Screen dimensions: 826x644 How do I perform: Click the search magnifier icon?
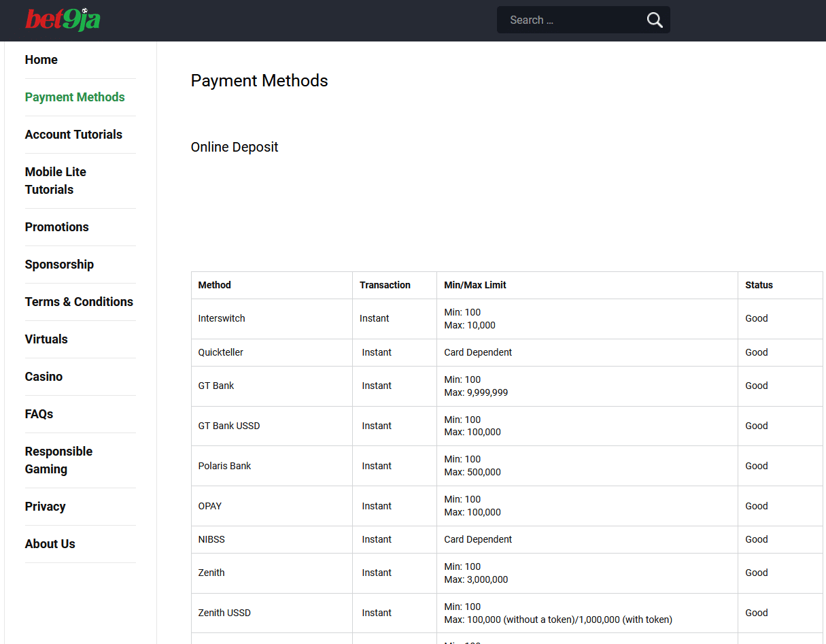pos(654,20)
